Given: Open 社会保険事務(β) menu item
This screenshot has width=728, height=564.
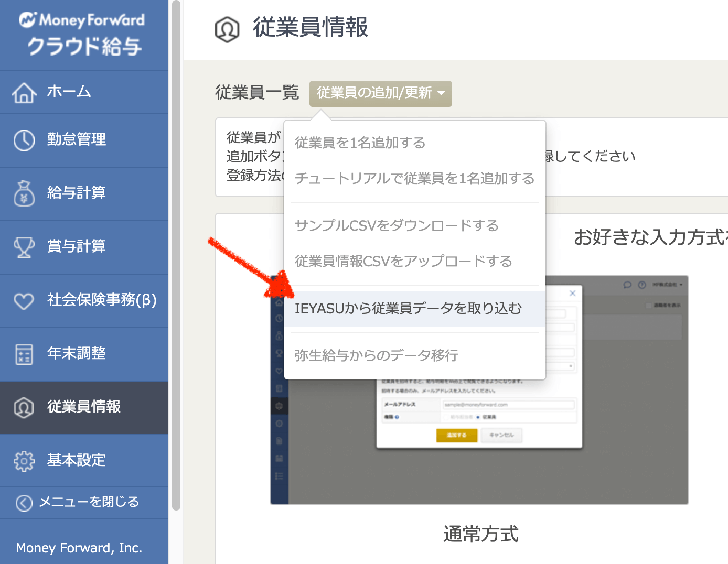Looking at the screenshot, I should tap(84, 301).
